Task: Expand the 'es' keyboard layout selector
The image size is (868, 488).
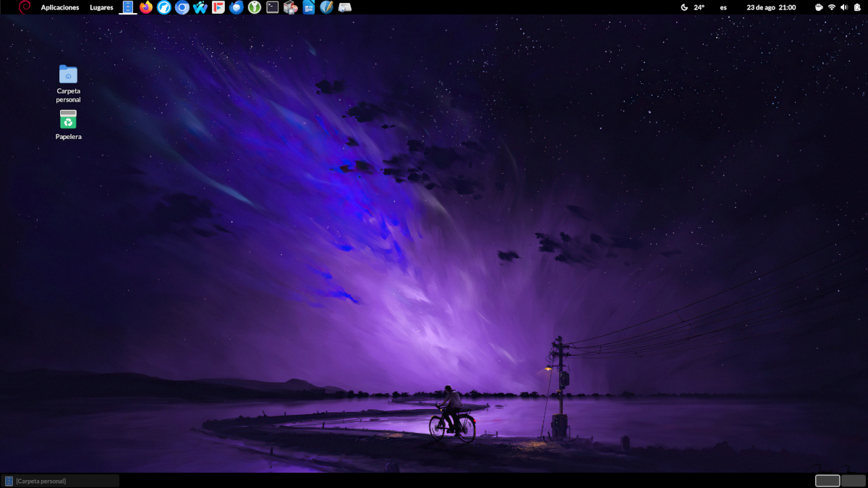Action: (x=723, y=7)
